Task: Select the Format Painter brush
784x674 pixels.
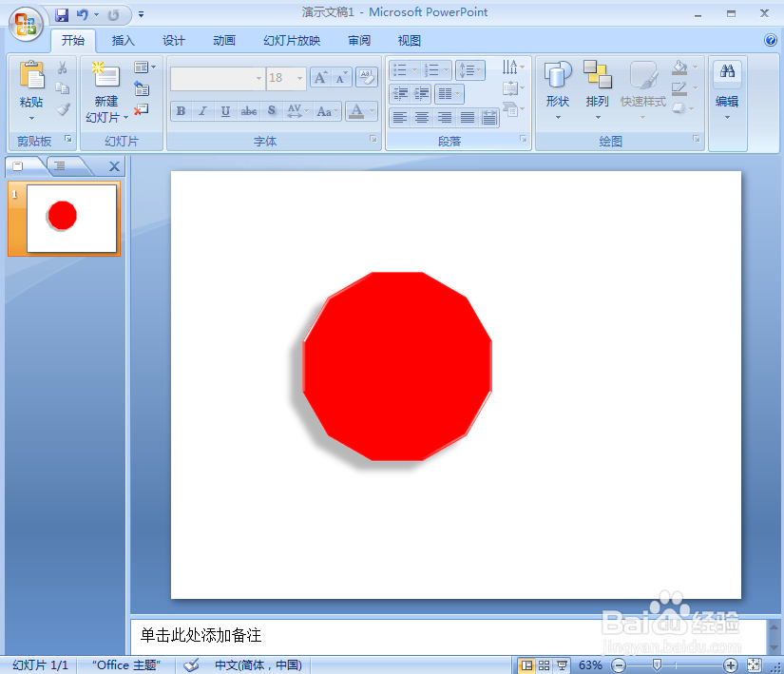Action: [63, 109]
